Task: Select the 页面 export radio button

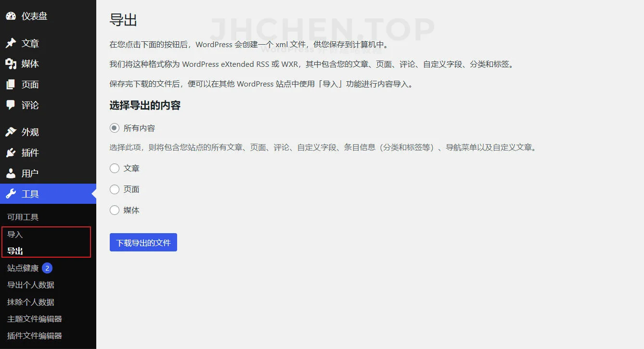Action: point(115,189)
